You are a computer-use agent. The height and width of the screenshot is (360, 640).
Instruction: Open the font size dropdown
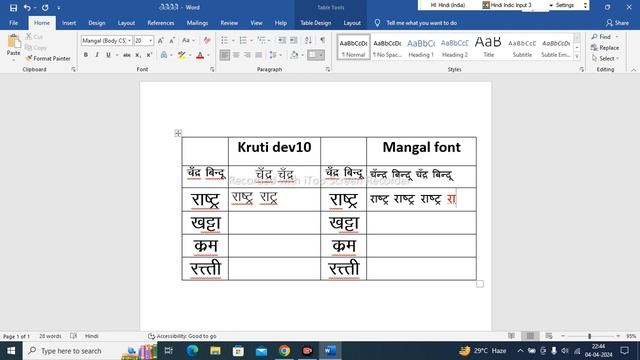click(151, 40)
